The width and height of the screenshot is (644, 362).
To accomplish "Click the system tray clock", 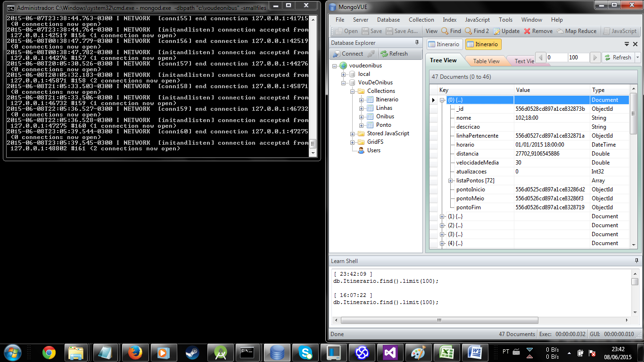I will pos(618,353).
